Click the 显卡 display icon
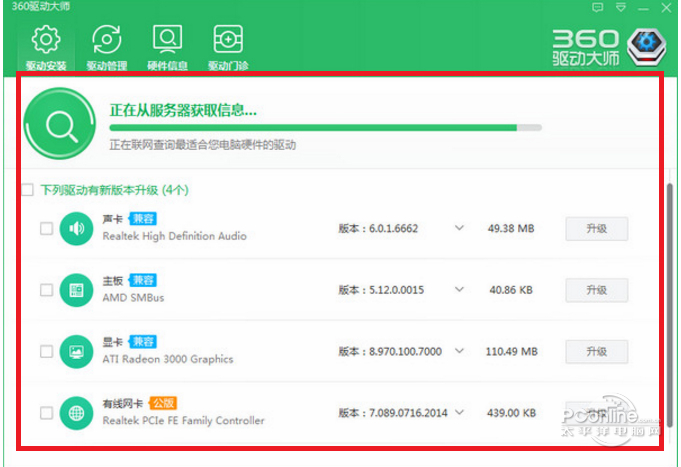This screenshot has width=681, height=467. click(76, 351)
